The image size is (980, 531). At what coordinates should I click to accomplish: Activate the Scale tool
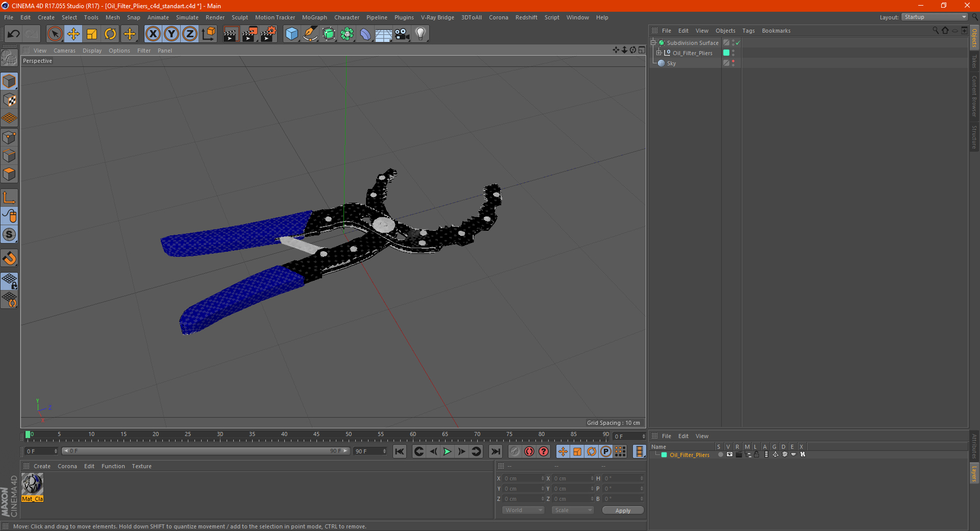[92, 34]
